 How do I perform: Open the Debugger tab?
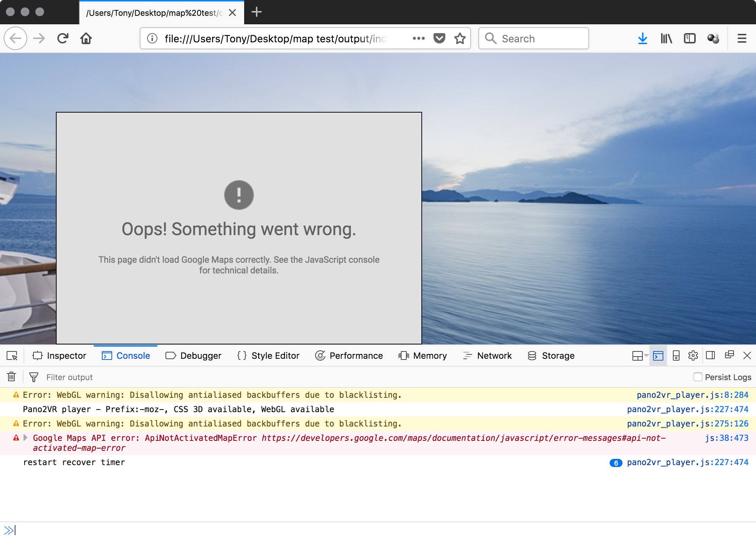[x=193, y=356]
